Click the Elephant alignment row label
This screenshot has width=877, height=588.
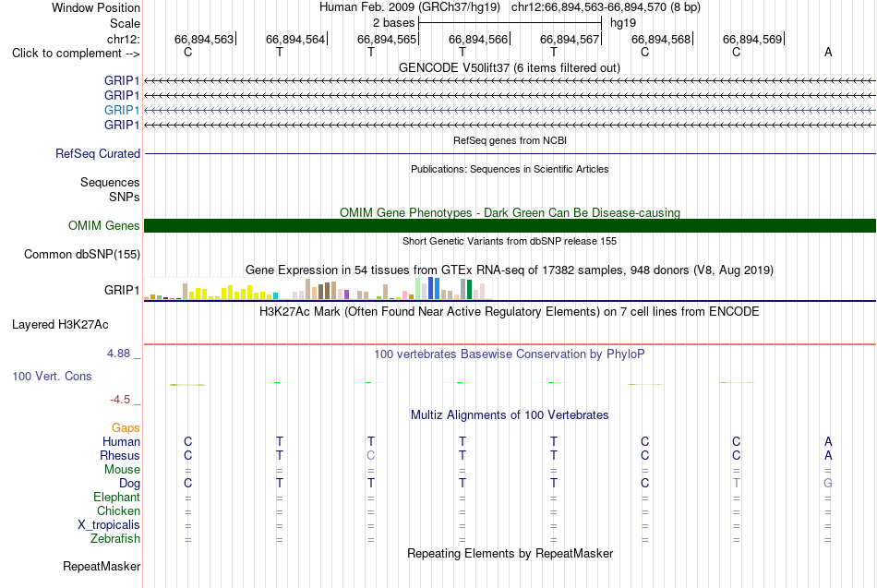pos(116,498)
